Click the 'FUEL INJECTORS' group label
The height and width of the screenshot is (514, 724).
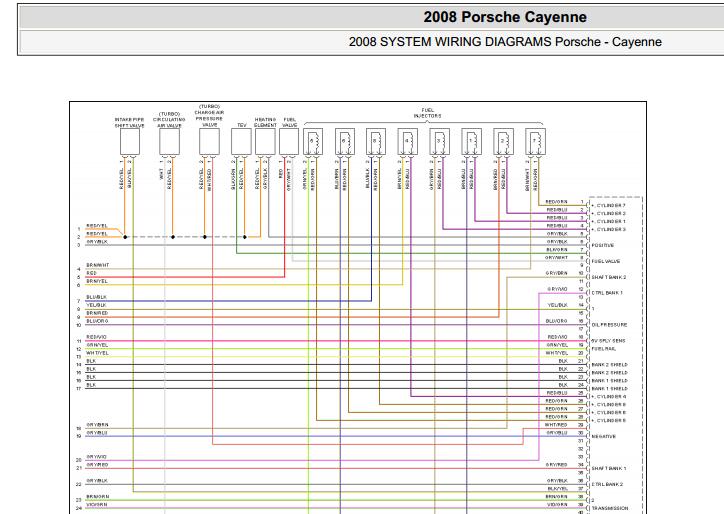tap(427, 113)
